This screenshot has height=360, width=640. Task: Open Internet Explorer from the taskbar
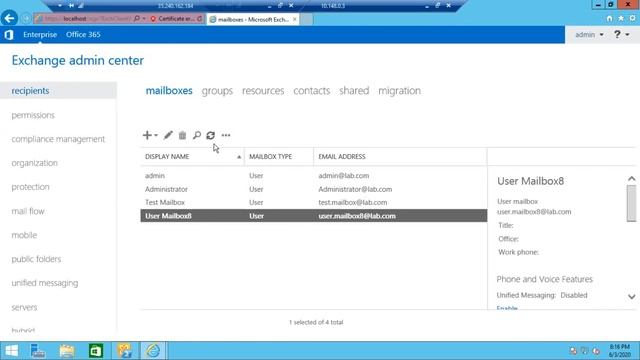[153, 351]
